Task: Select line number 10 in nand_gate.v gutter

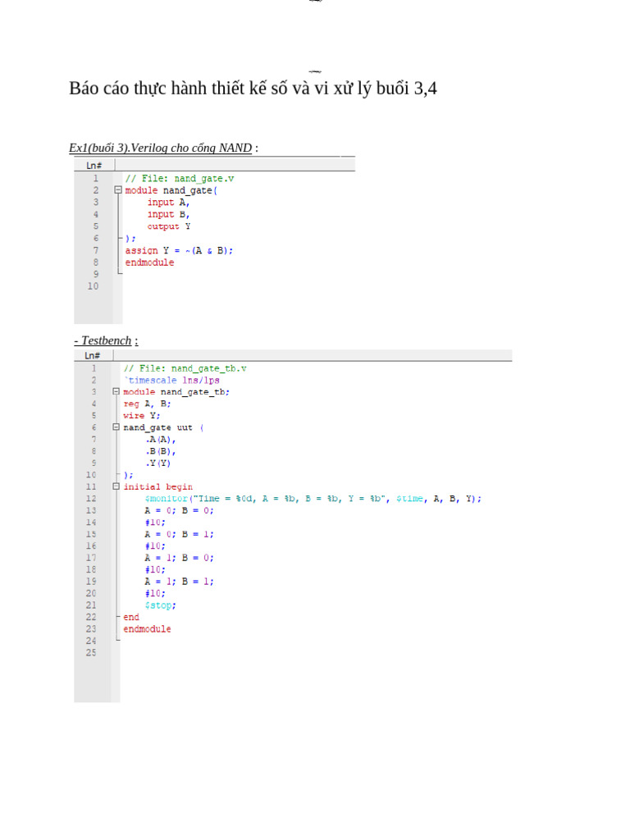Action: click(93, 286)
